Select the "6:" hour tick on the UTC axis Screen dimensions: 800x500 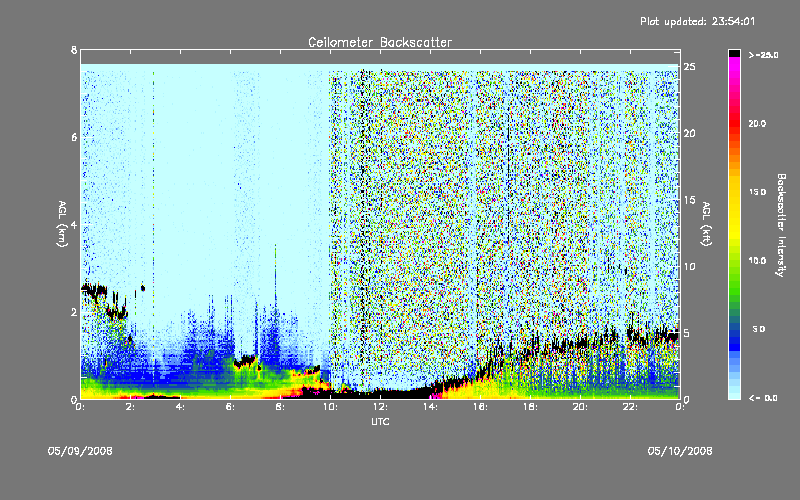(231, 407)
